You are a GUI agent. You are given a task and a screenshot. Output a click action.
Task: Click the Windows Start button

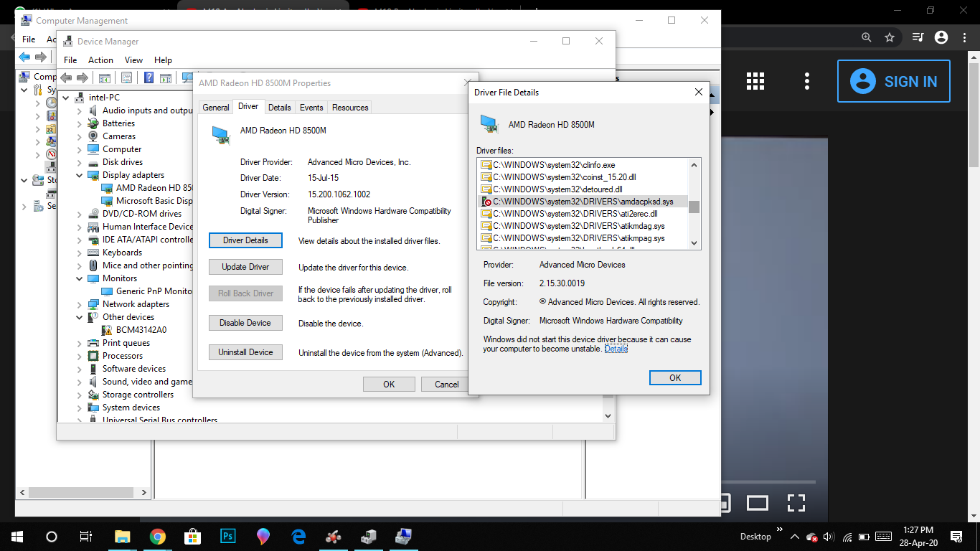point(17,536)
